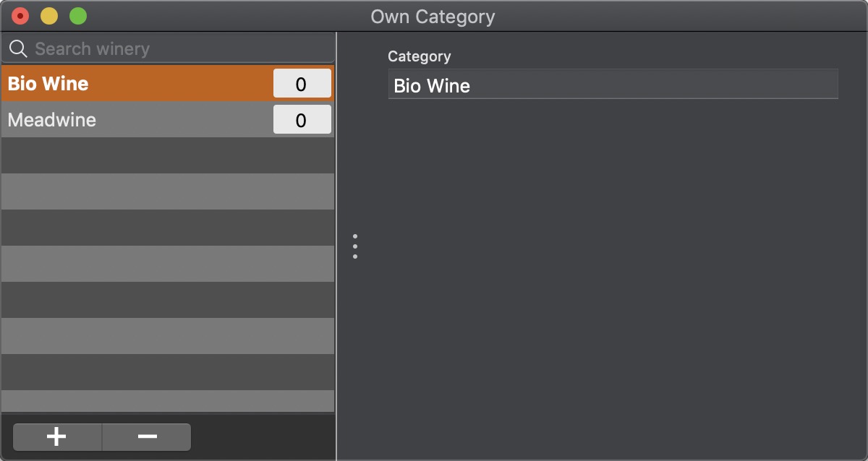
Task: Click the Category field label
Action: [x=420, y=56]
